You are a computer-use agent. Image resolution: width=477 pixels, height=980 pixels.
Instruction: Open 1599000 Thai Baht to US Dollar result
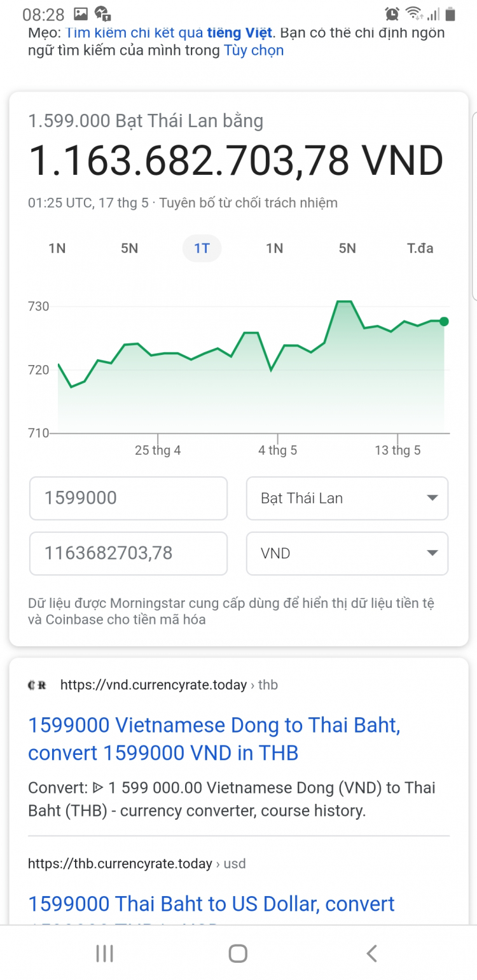(x=212, y=904)
